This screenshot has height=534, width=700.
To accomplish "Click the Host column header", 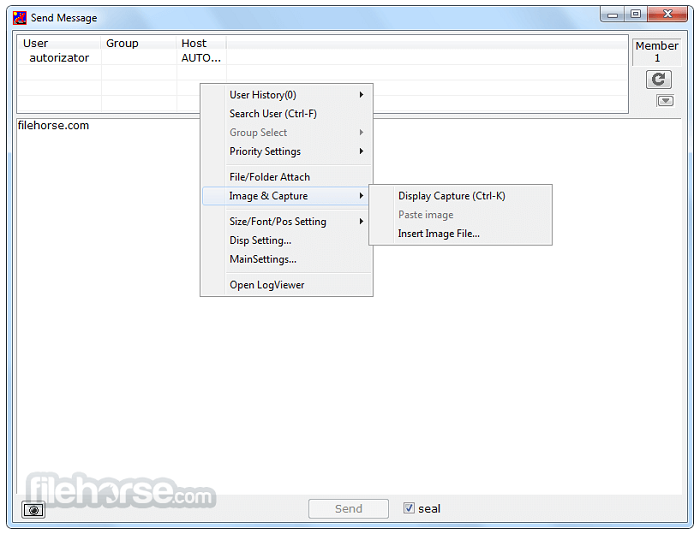I will [x=194, y=44].
